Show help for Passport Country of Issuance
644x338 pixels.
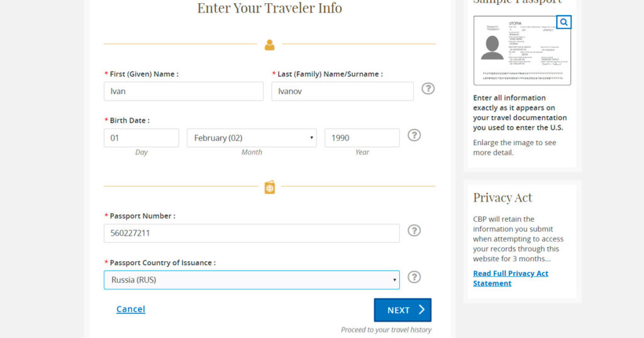click(414, 277)
